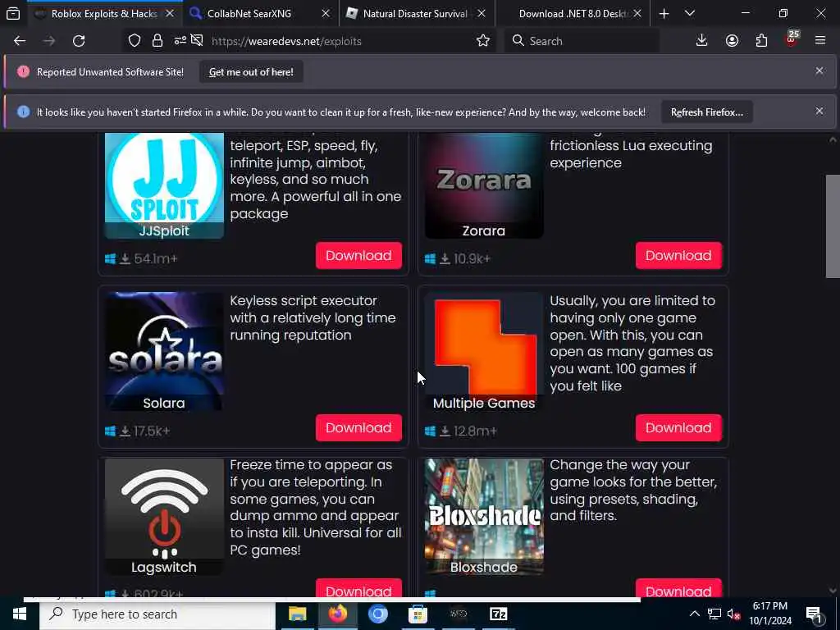Dismiss the Refresh Firefox notification bar
This screenshot has width=840, height=630.
click(819, 111)
